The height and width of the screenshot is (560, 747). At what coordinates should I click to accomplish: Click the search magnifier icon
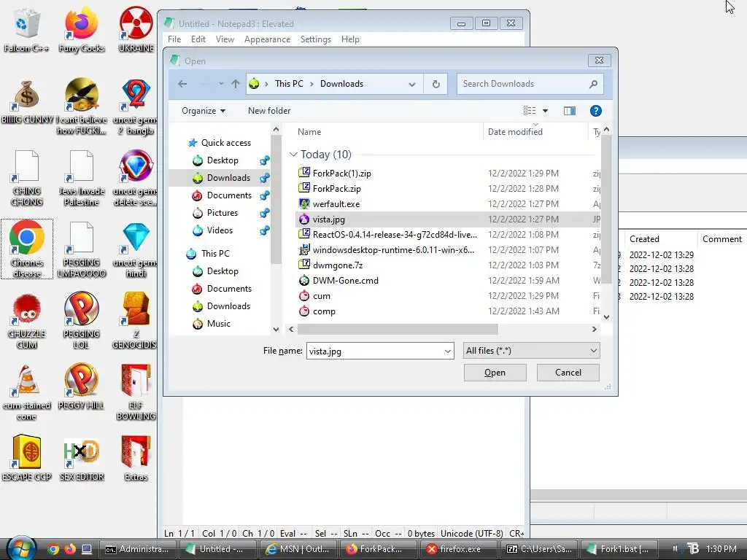coord(593,85)
